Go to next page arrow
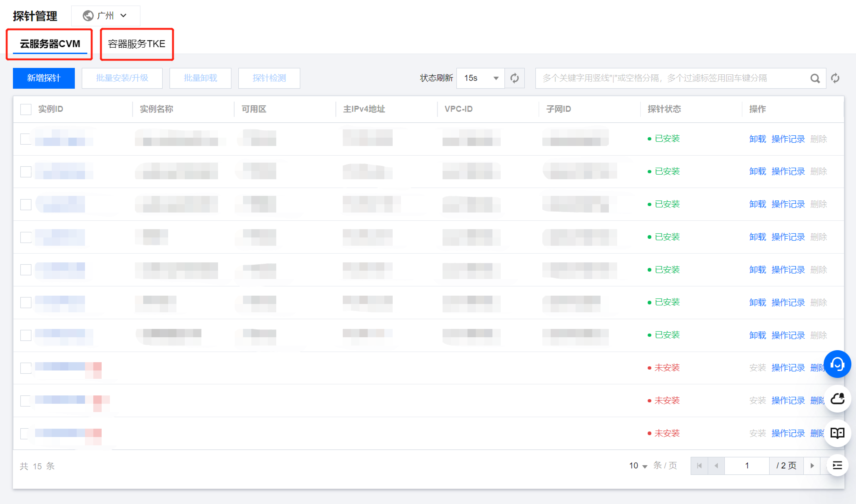 812,466
